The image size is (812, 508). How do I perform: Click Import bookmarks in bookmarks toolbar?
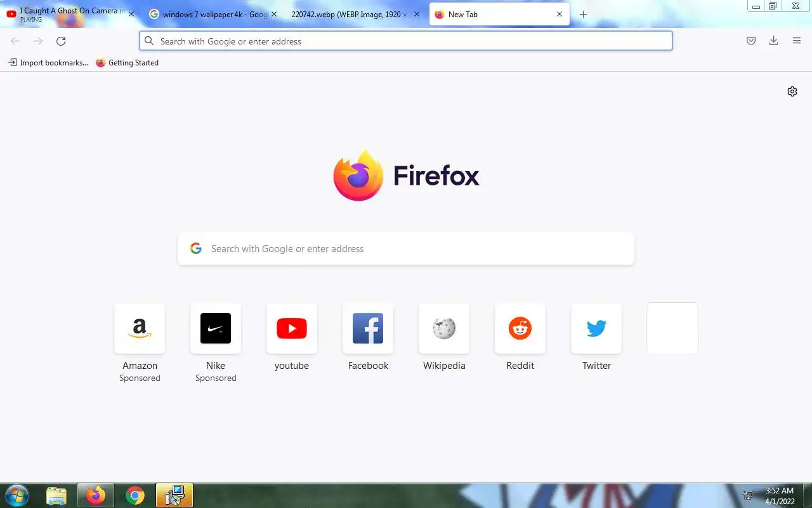click(48, 62)
